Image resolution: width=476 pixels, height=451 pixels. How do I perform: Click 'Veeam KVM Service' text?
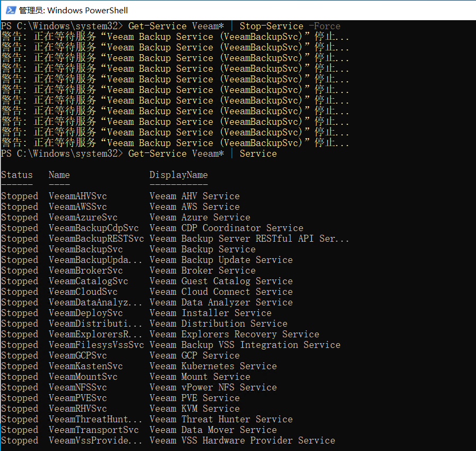tap(195, 409)
